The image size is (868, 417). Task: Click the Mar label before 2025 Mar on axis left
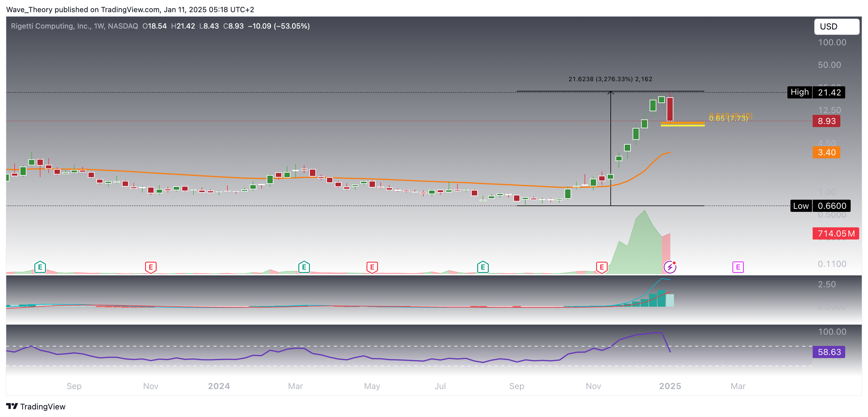[x=296, y=386]
